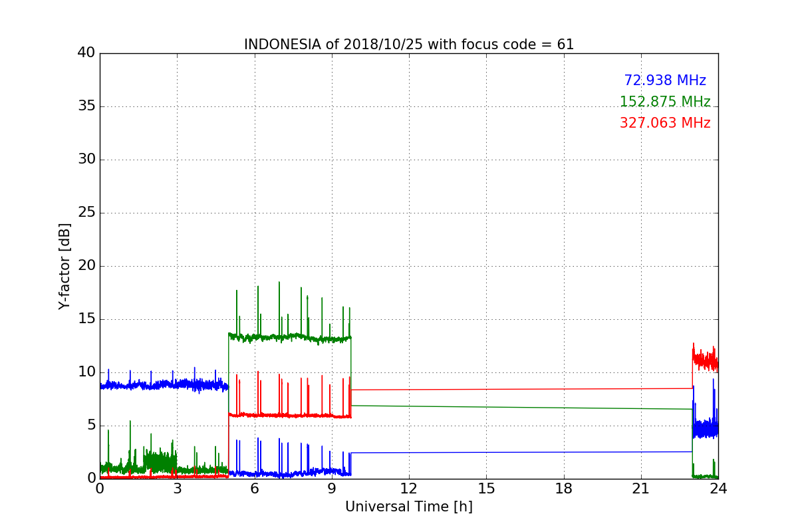Click the x-axis tick label 3
798x532 pixels.
[177, 489]
